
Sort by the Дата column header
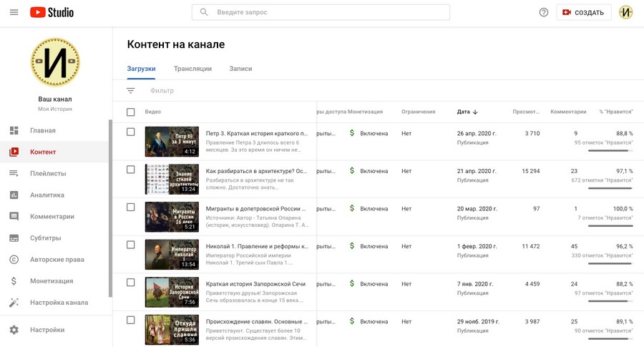pyautogui.click(x=467, y=112)
